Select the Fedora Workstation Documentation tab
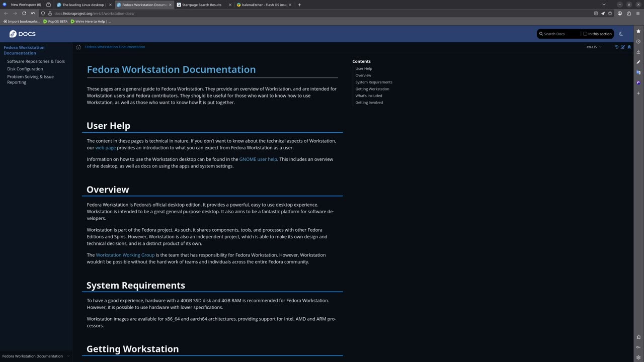644x362 pixels. [x=144, y=5]
